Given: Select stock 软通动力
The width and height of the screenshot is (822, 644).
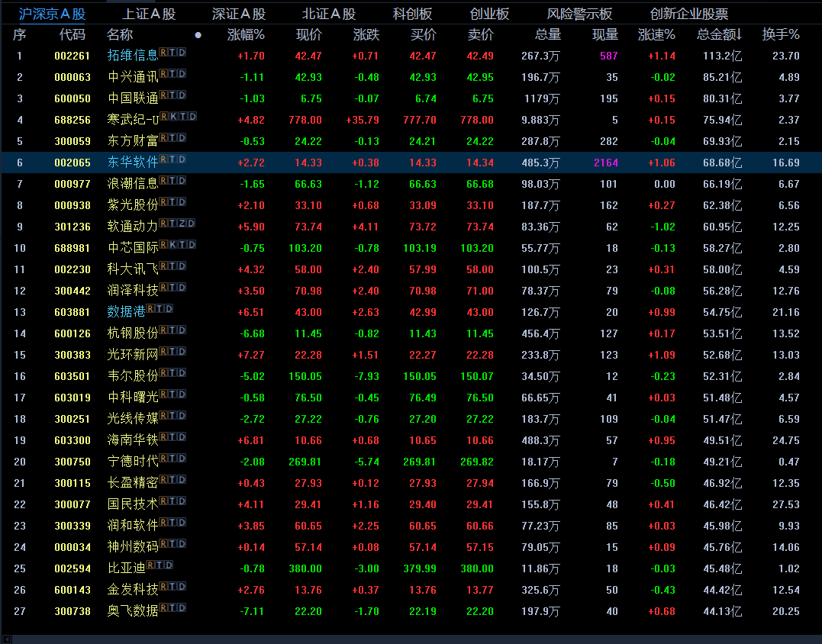Looking at the screenshot, I should [x=133, y=227].
